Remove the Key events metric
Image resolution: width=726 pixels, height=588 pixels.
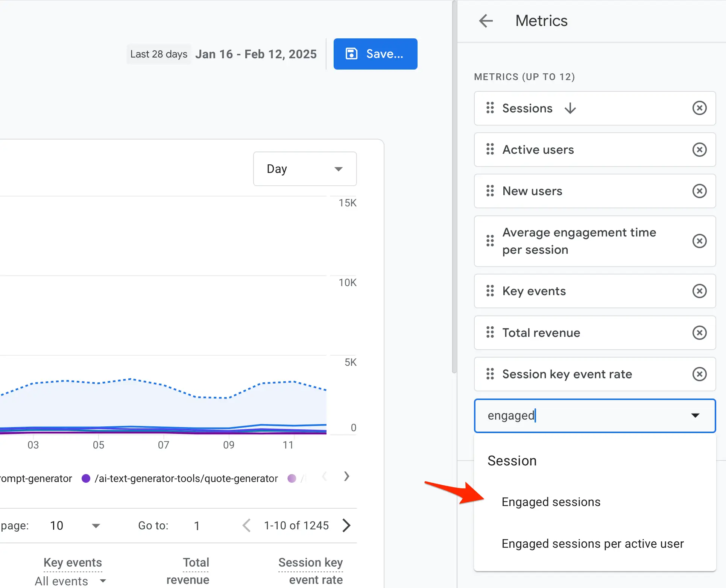(x=699, y=291)
